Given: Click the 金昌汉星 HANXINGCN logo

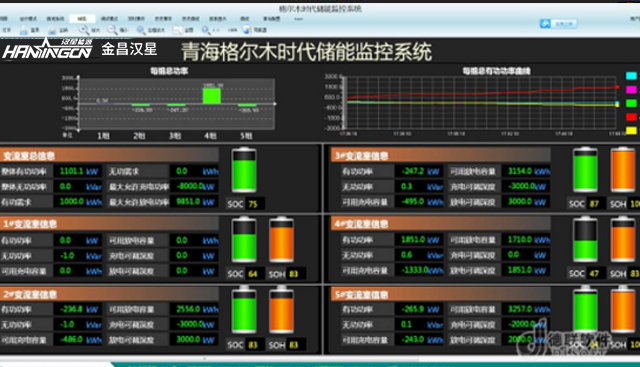Looking at the screenshot, I should [x=80, y=49].
